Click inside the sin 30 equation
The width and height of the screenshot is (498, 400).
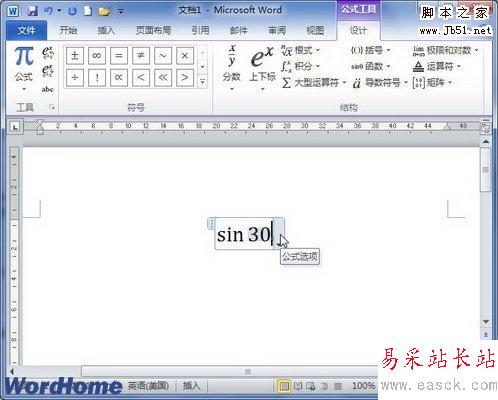[x=244, y=234]
